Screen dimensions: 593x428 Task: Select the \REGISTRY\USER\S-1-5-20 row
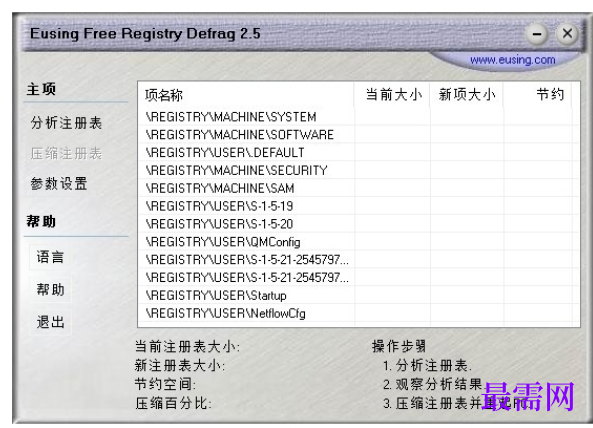coord(359,223)
